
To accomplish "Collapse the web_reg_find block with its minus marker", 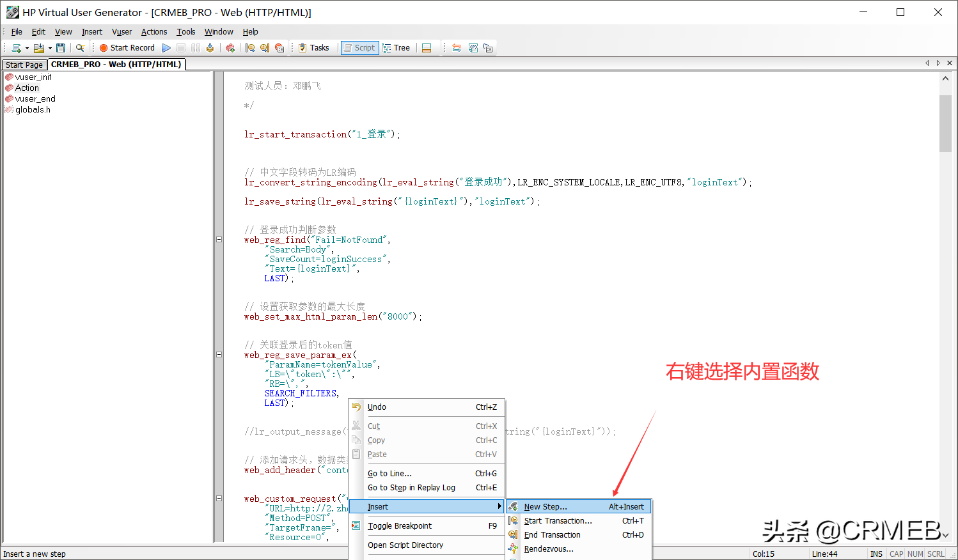I will pyautogui.click(x=219, y=239).
